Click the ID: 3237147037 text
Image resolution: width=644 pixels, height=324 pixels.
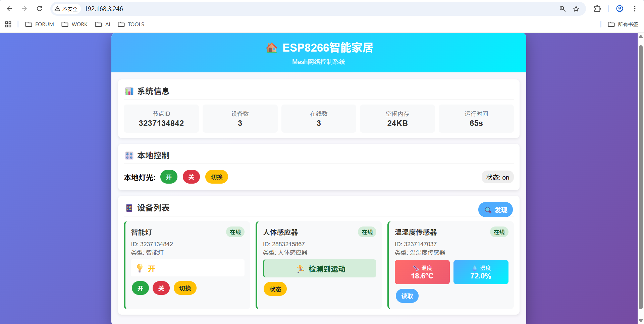pyautogui.click(x=416, y=244)
